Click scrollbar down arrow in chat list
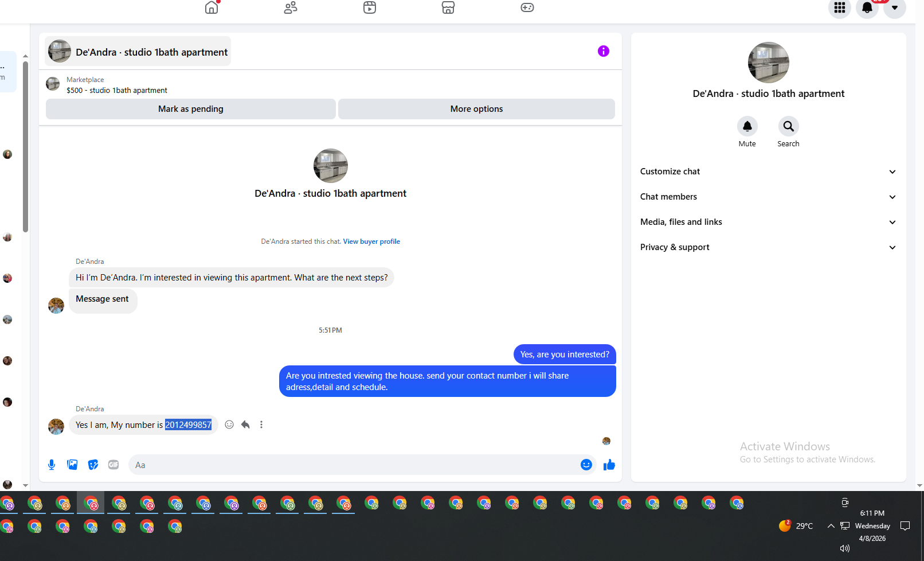924x561 pixels. click(25, 485)
